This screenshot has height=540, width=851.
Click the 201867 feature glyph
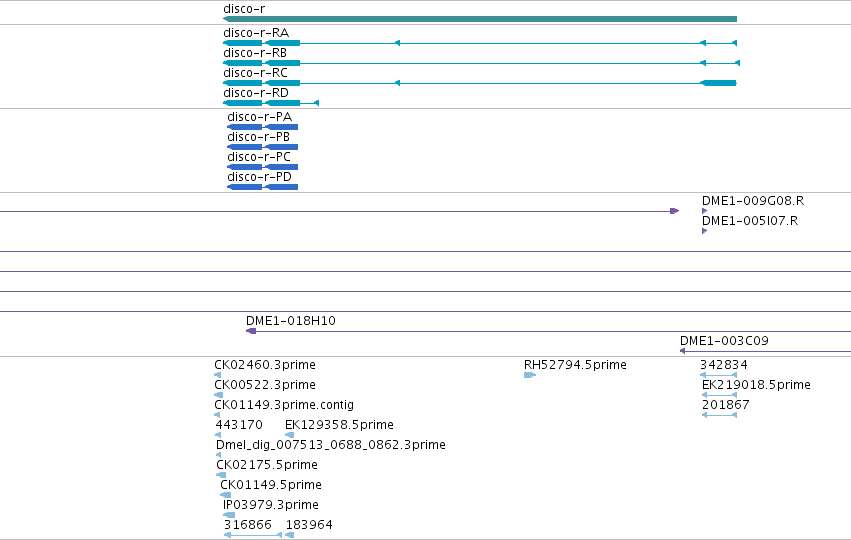[719, 415]
